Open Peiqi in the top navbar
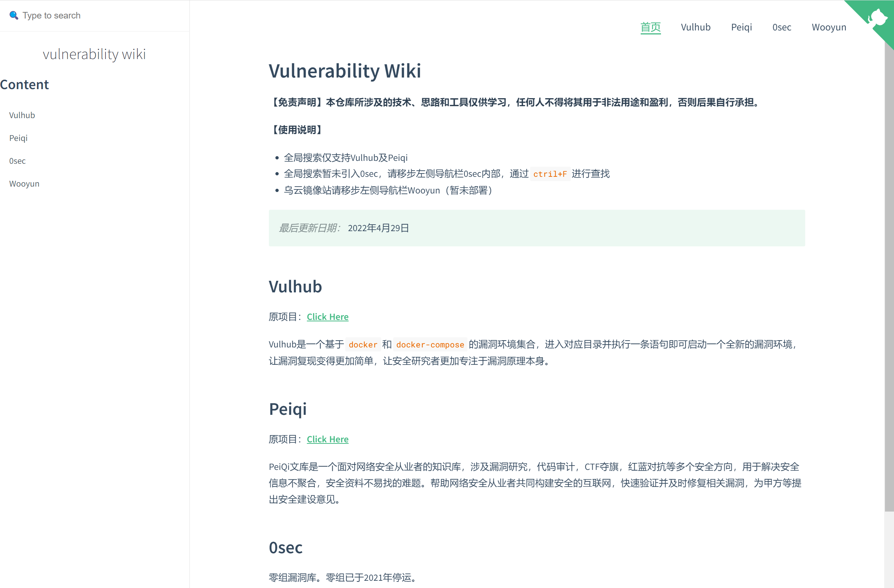This screenshot has height=588, width=894. click(x=741, y=27)
